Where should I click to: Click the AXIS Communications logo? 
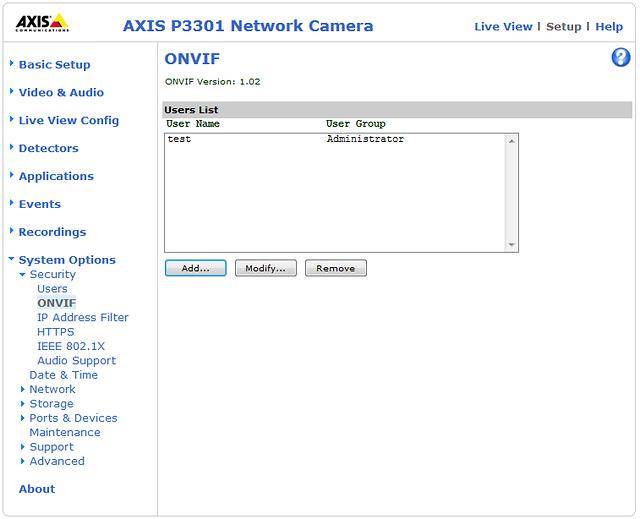click(42, 23)
